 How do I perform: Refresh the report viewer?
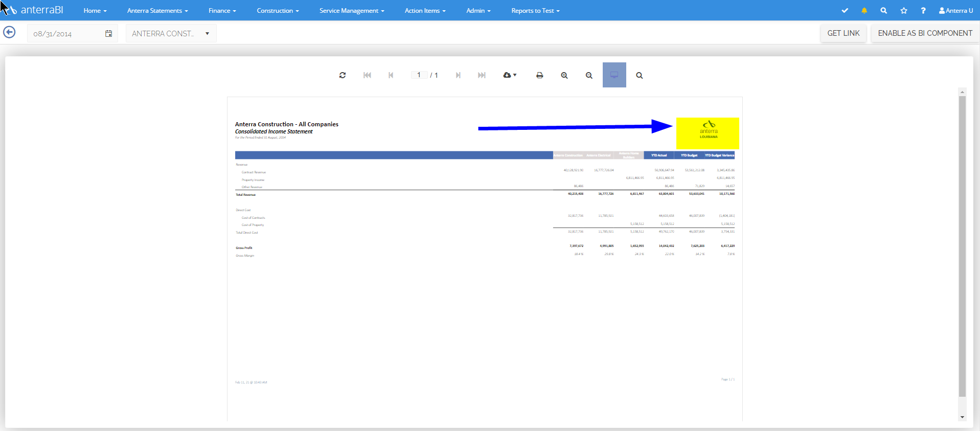pos(343,75)
